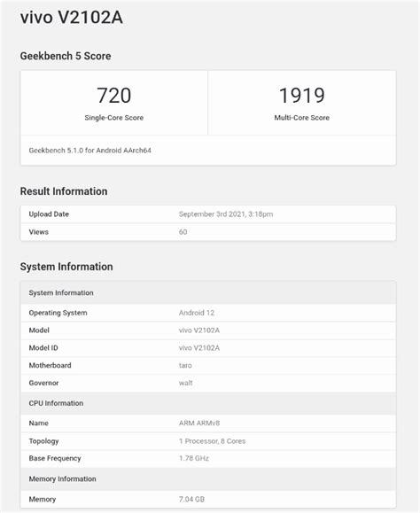The height and width of the screenshot is (513, 420).
Task: Click the vivo V2102A page title
Action: click(x=71, y=17)
